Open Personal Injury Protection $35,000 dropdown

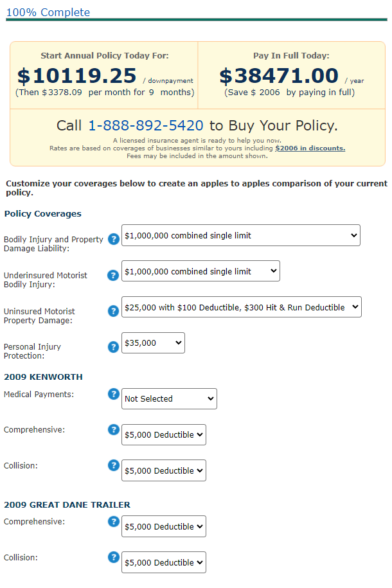[153, 343]
